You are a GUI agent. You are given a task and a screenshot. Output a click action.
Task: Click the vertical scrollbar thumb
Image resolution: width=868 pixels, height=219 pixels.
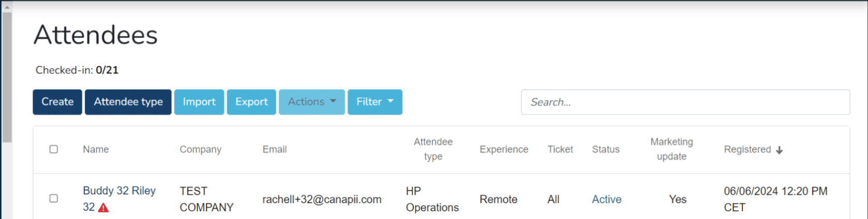coord(7,77)
